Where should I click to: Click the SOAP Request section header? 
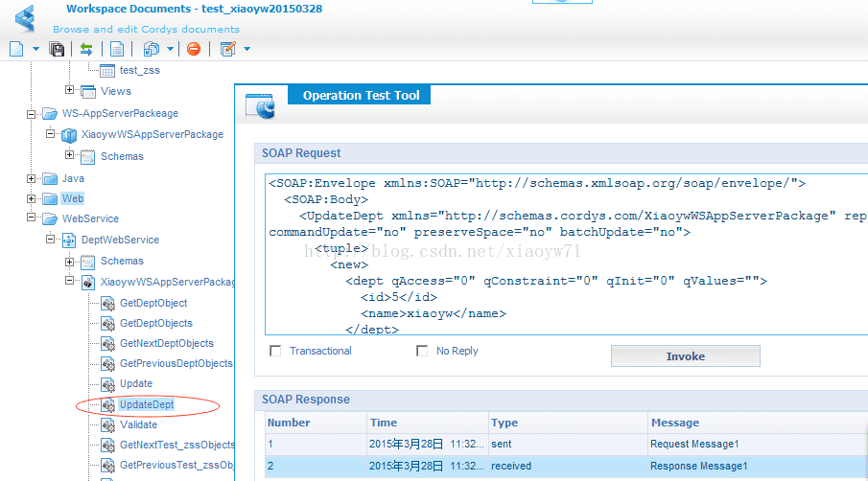[x=561, y=153]
